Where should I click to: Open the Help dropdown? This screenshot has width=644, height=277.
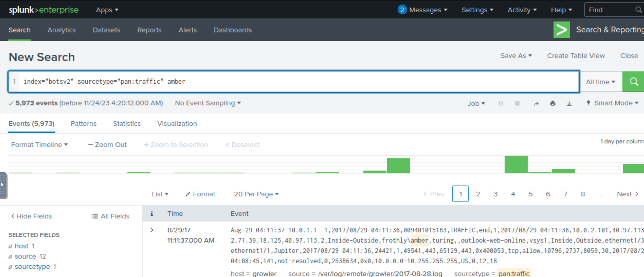(x=561, y=10)
